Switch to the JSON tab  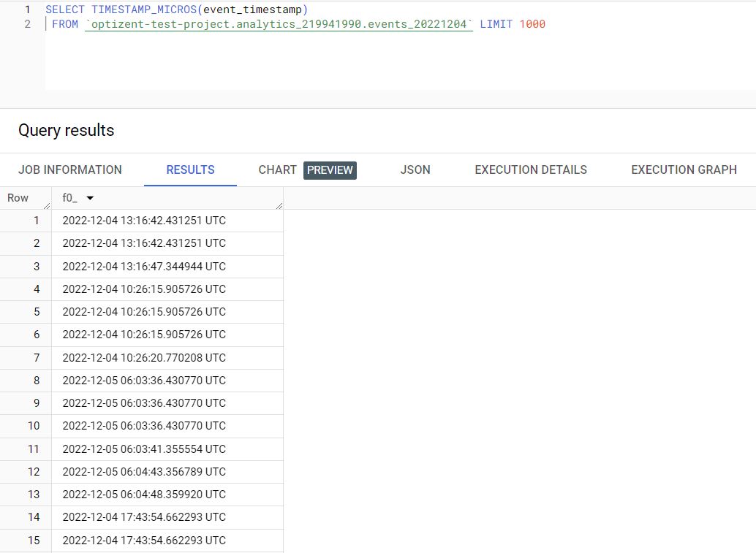point(415,169)
